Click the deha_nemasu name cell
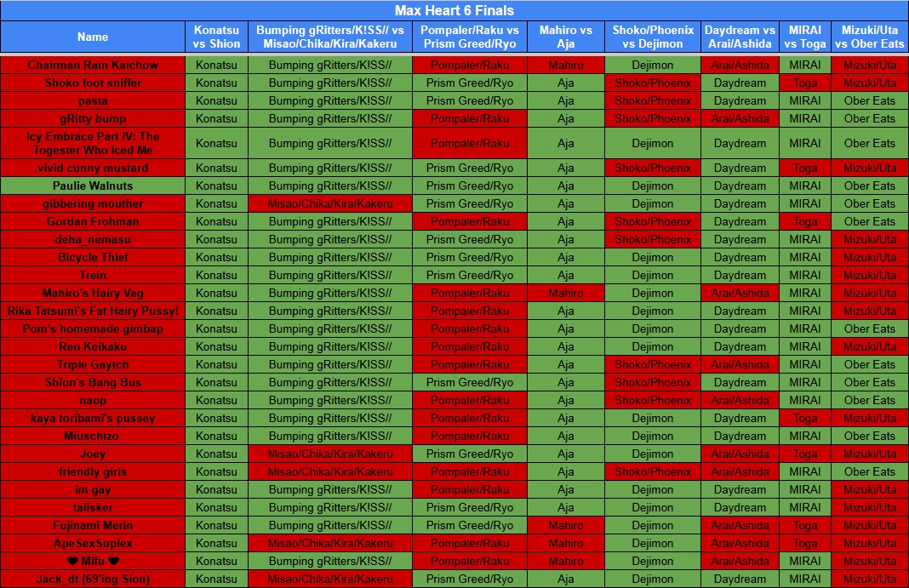The height and width of the screenshot is (588, 909). pos(93,239)
